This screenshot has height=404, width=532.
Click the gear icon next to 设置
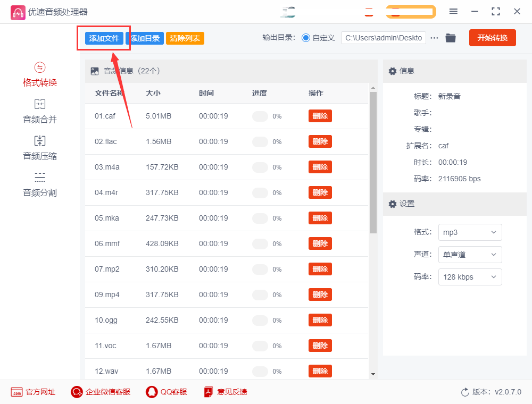click(x=393, y=204)
